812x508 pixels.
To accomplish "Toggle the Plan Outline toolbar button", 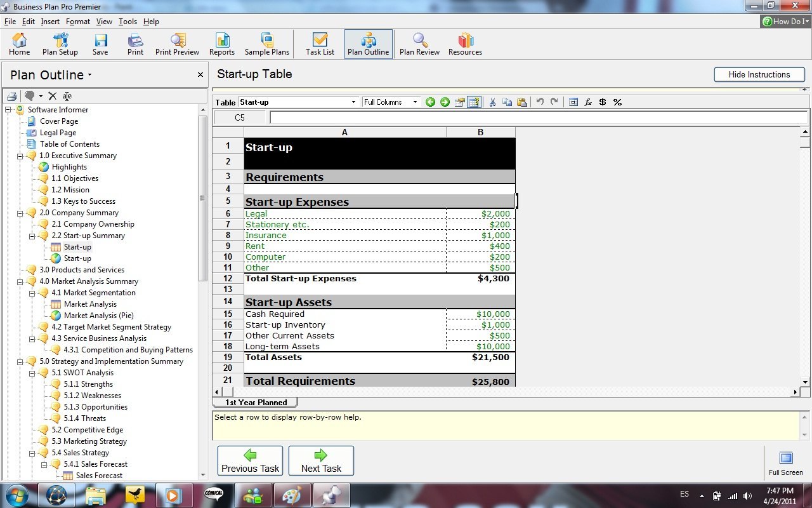I will click(369, 44).
